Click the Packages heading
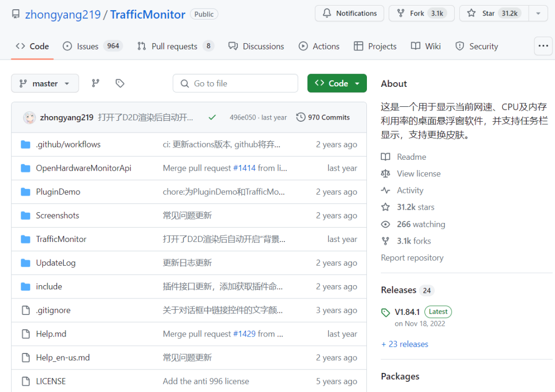This screenshot has width=555, height=392. (x=400, y=377)
